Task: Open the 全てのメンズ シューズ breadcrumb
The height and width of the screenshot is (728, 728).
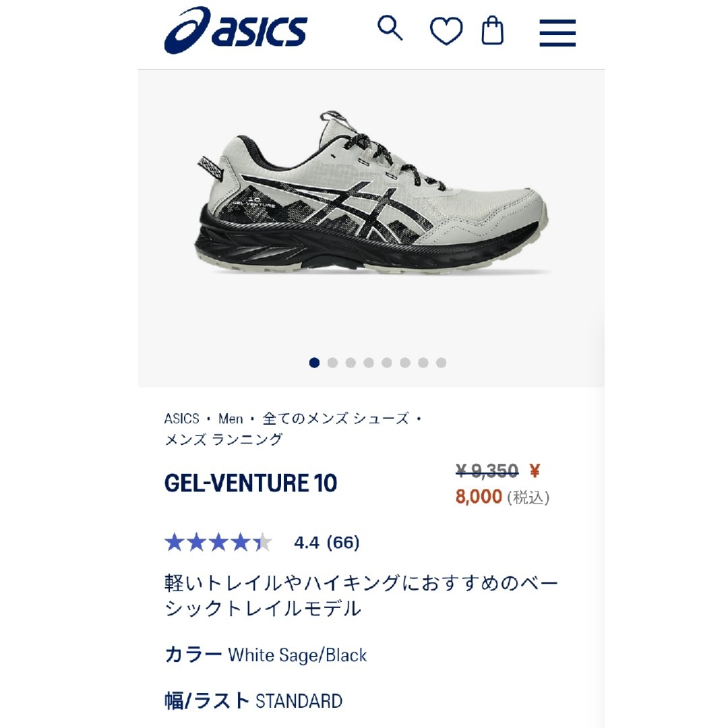Action: [x=336, y=419]
